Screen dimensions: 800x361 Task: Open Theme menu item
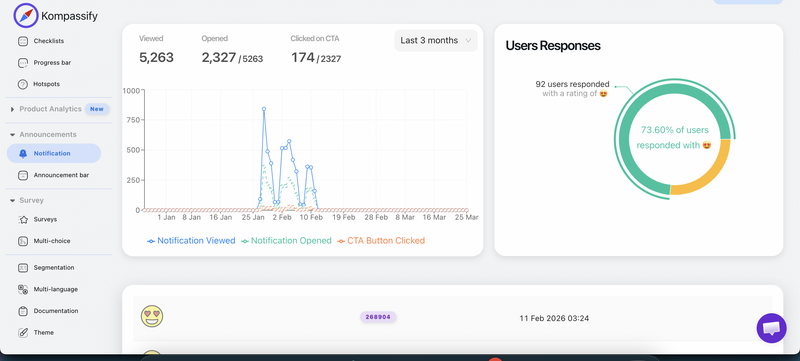point(43,332)
